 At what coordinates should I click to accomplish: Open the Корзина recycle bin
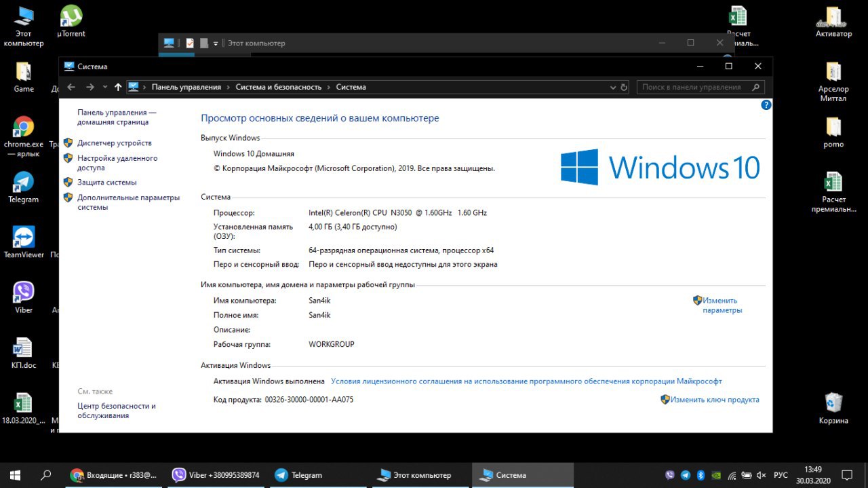tap(833, 408)
